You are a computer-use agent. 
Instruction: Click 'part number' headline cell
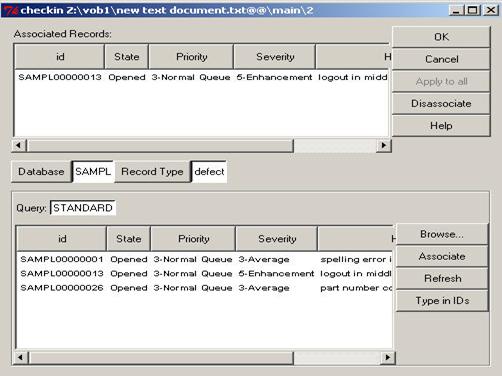click(356, 288)
